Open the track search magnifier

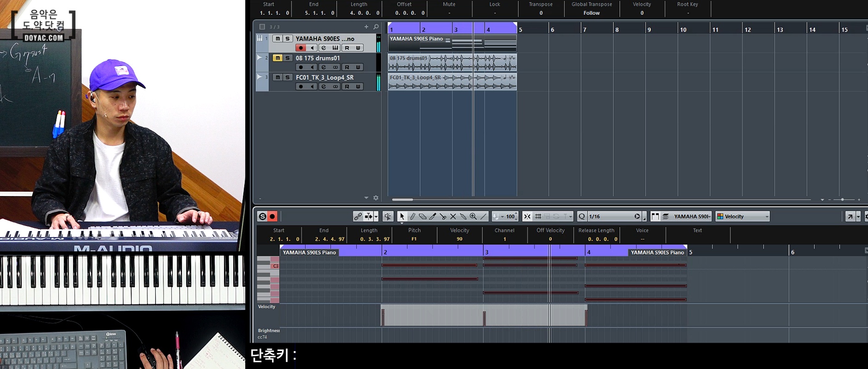376,27
